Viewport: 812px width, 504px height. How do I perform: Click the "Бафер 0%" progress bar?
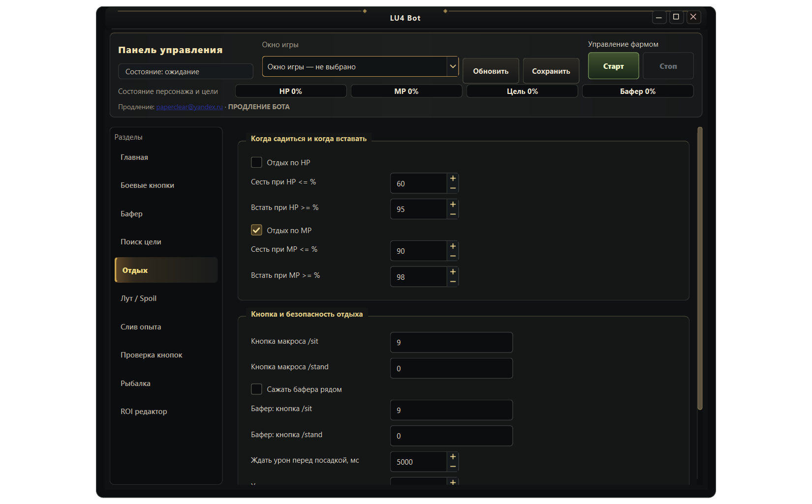click(x=638, y=91)
